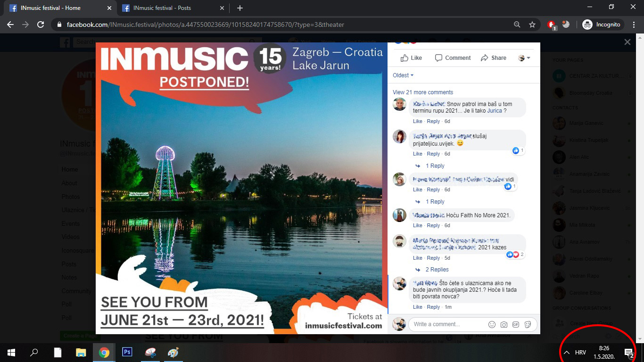The height and width of the screenshot is (362, 644).
Task: Show hidden system tray icons
Action: tap(567, 352)
